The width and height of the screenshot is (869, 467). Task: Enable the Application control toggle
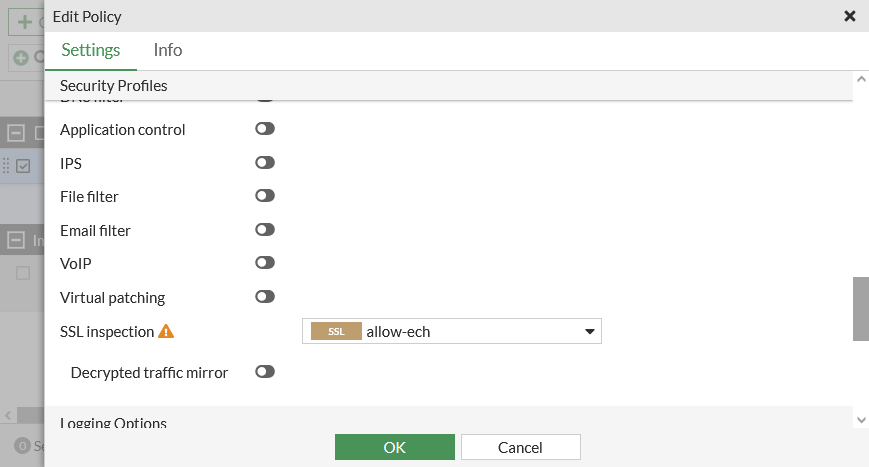(x=265, y=129)
